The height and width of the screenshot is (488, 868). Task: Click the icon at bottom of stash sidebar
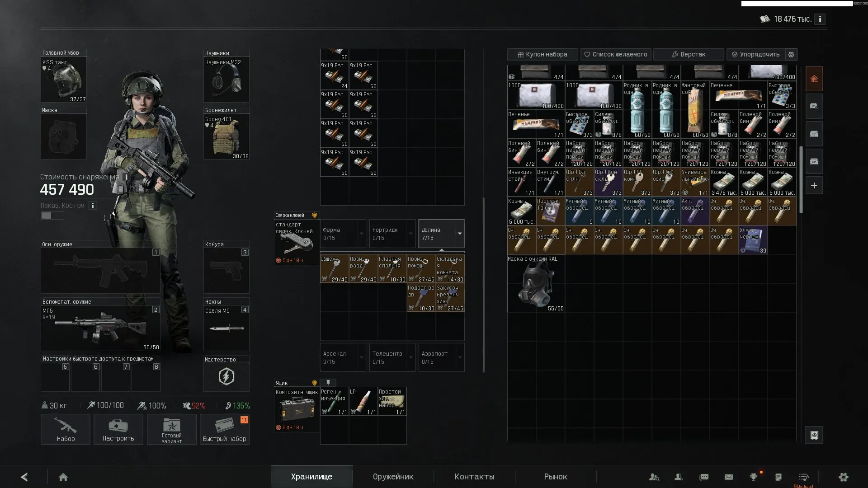814,435
